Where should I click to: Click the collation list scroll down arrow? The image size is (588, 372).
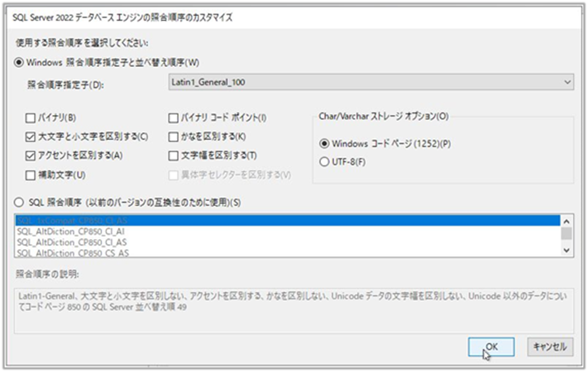tap(567, 250)
